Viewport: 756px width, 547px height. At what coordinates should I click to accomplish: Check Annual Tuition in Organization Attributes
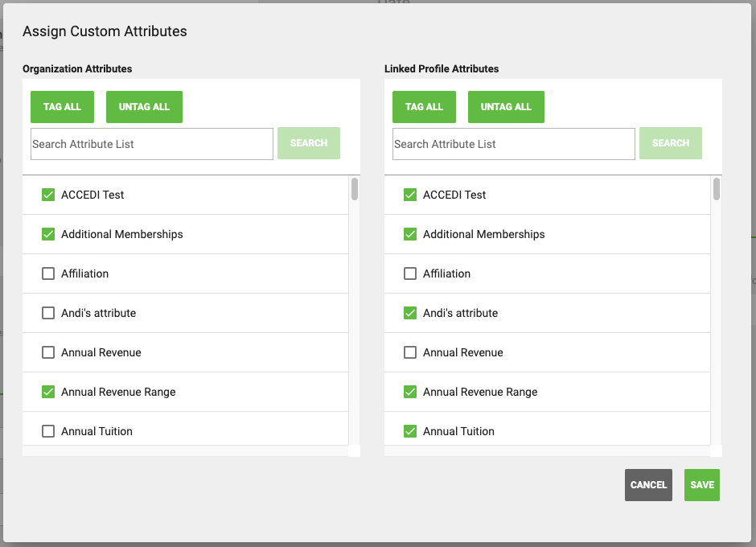(x=48, y=431)
